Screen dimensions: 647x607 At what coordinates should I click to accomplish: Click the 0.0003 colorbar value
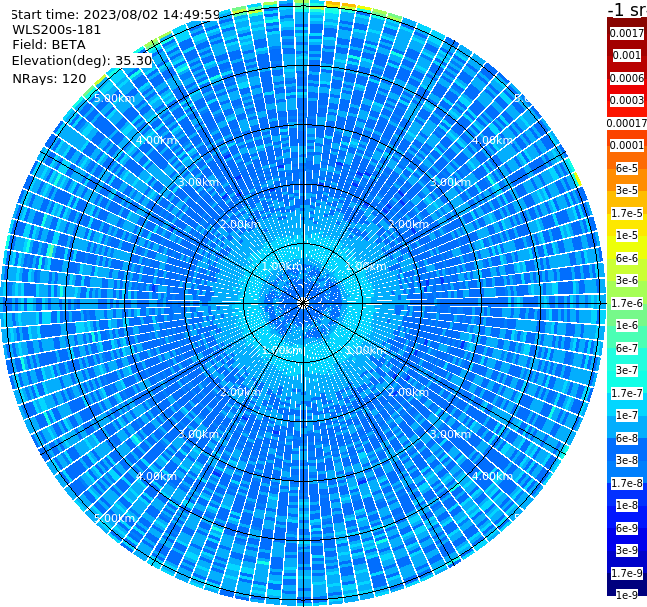coord(627,100)
